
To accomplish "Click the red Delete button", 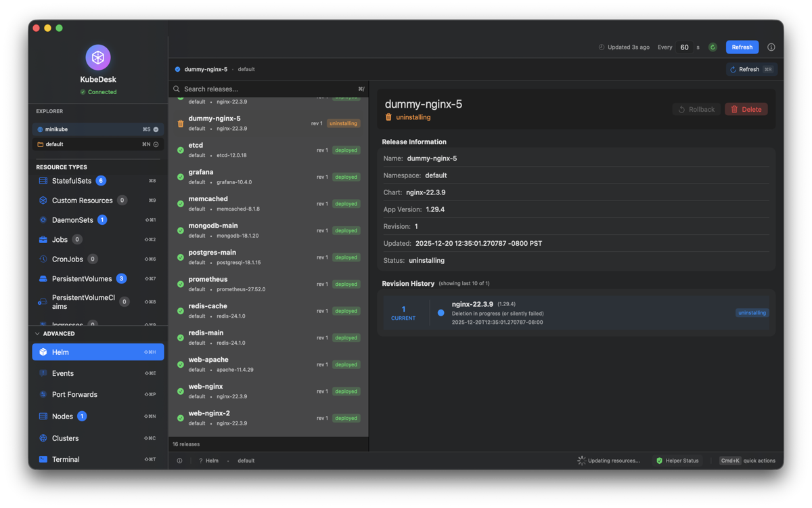I will coord(746,109).
